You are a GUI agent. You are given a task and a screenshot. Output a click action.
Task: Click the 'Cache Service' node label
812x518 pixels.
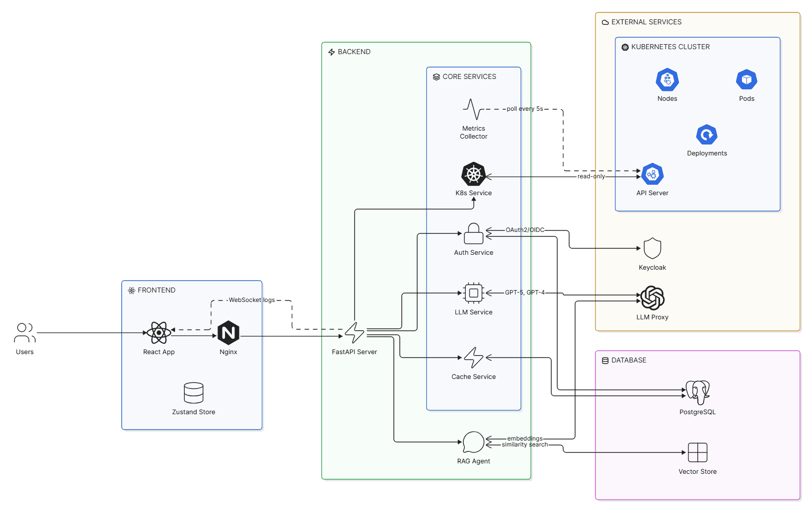[474, 377]
